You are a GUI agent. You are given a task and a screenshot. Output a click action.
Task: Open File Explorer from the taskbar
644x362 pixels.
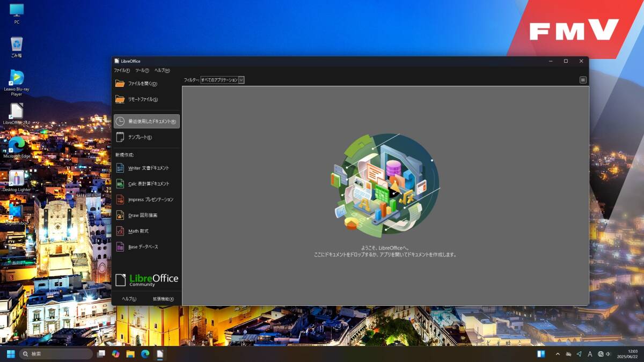tap(130, 354)
